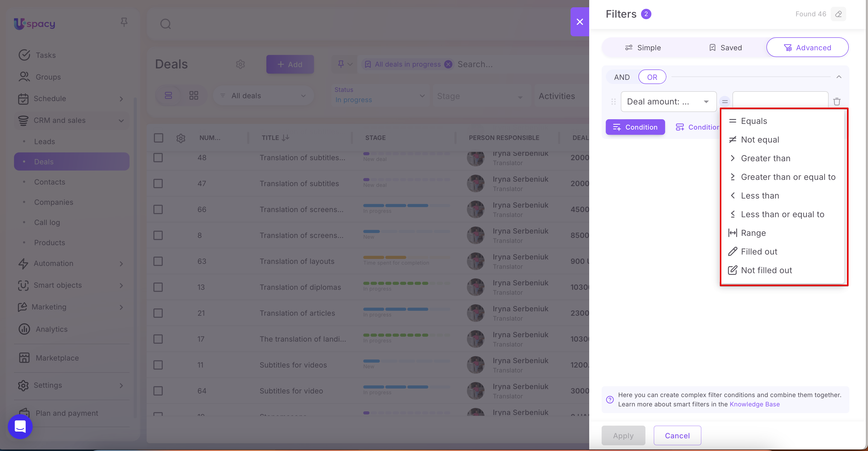Select the OR logic toggle

(x=652, y=77)
